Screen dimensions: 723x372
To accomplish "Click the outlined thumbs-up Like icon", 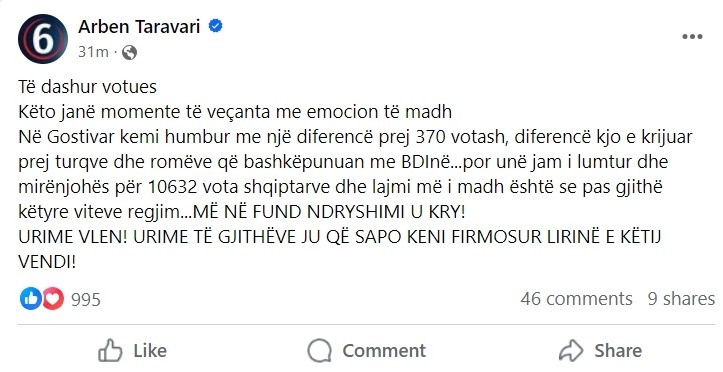I will click(110, 351).
